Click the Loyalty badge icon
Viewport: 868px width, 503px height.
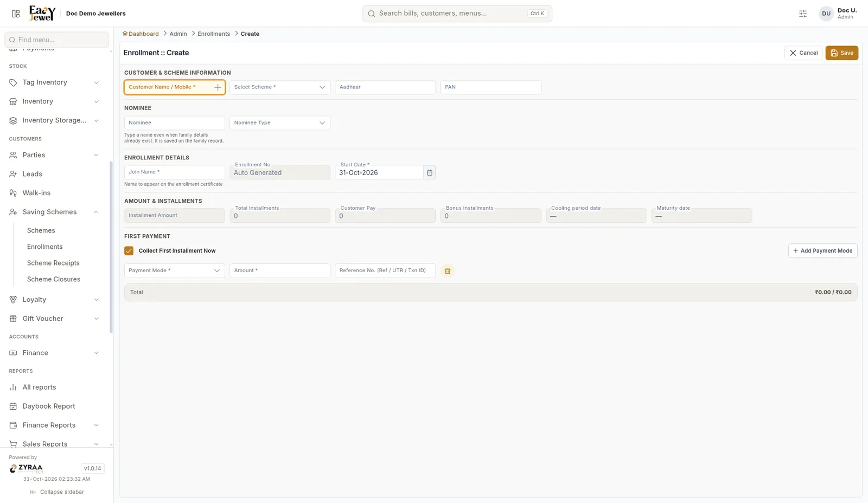pos(13,300)
